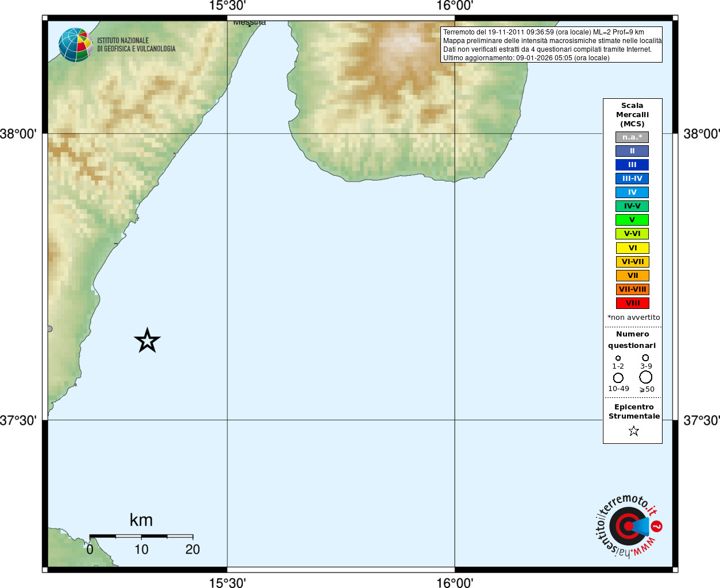Click 'Istituto Nazionale di Geofisica e Vulcanologia' text
The image size is (720, 588).
pos(136,45)
